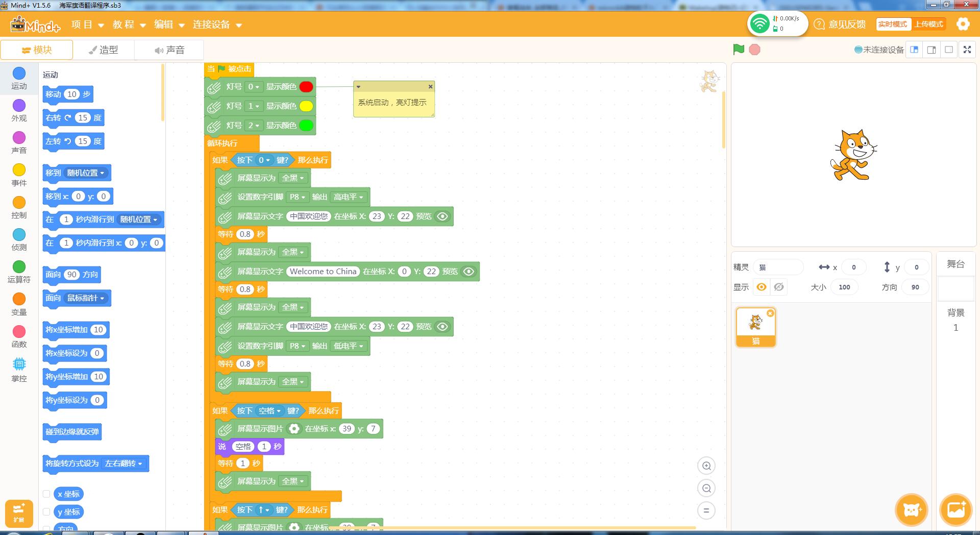Click the sprite size field 100
980x535 pixels.
pyautogui.click(x=844, y=287)
